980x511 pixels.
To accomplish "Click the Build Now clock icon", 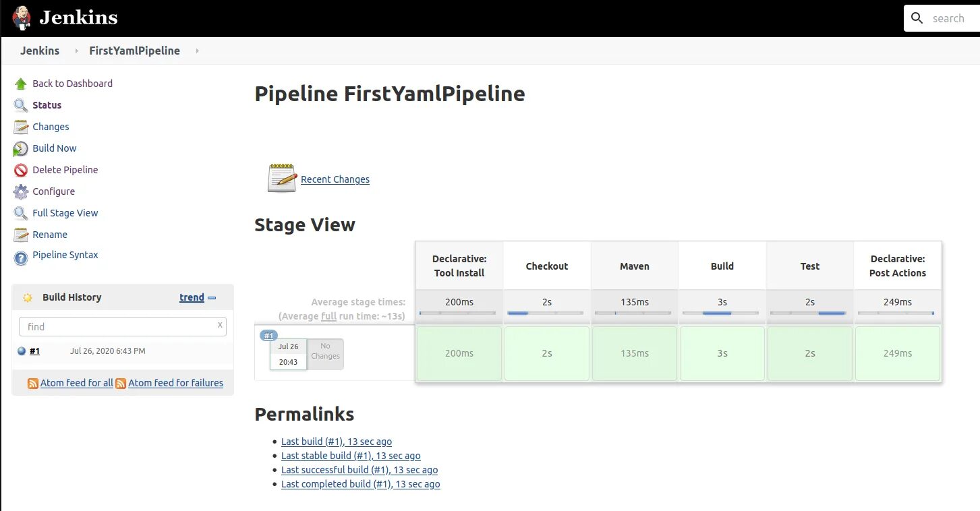I will (21, 149).
